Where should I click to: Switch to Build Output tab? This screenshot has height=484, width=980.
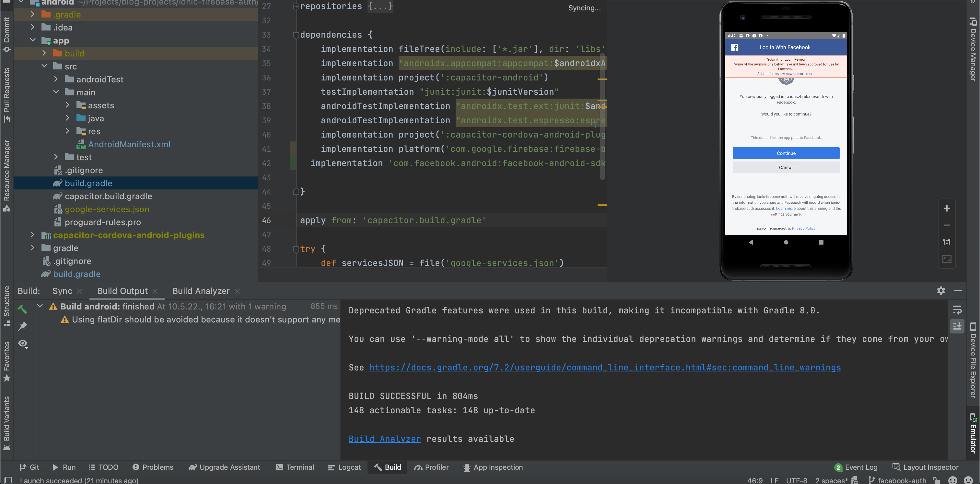click(x=122, y=291)
